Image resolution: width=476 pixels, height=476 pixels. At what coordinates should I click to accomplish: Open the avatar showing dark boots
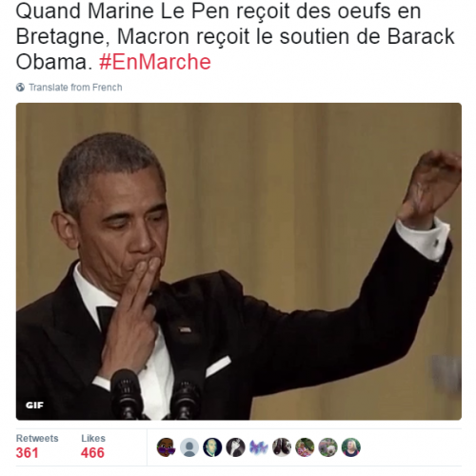coord(282,447)
